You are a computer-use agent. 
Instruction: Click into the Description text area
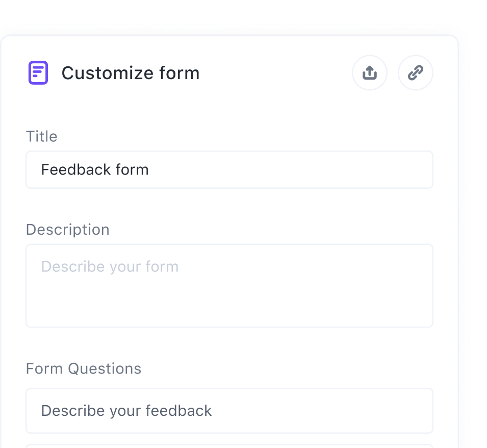tap(229, 286)
